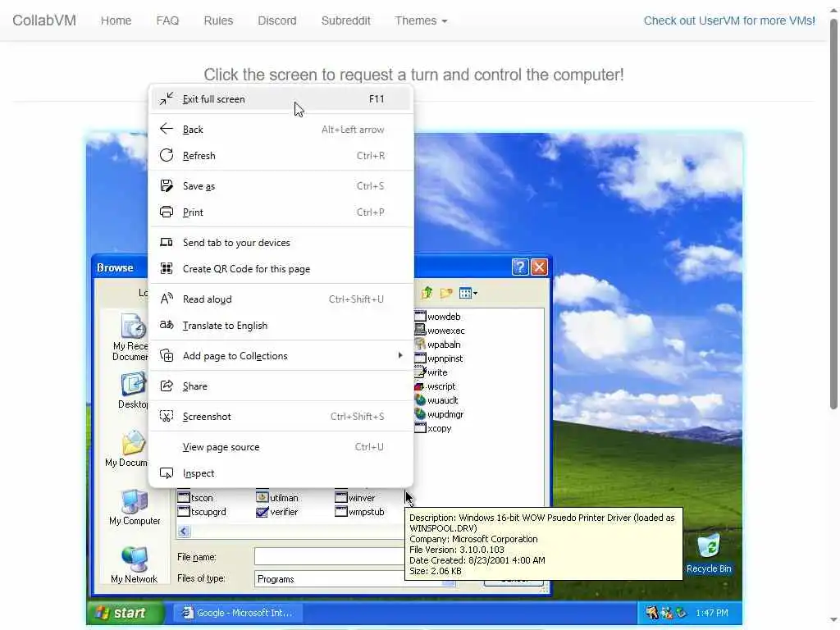Click the File name input field
This screenshot has height=630, width=840.
point(330,557)
